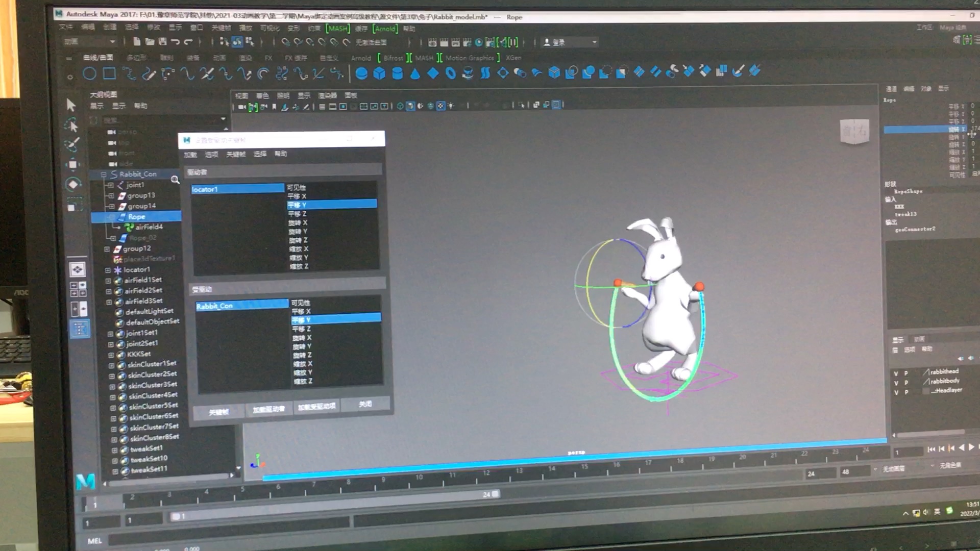Click the 关键帧 Key button in driven key window

click(218, 412)
